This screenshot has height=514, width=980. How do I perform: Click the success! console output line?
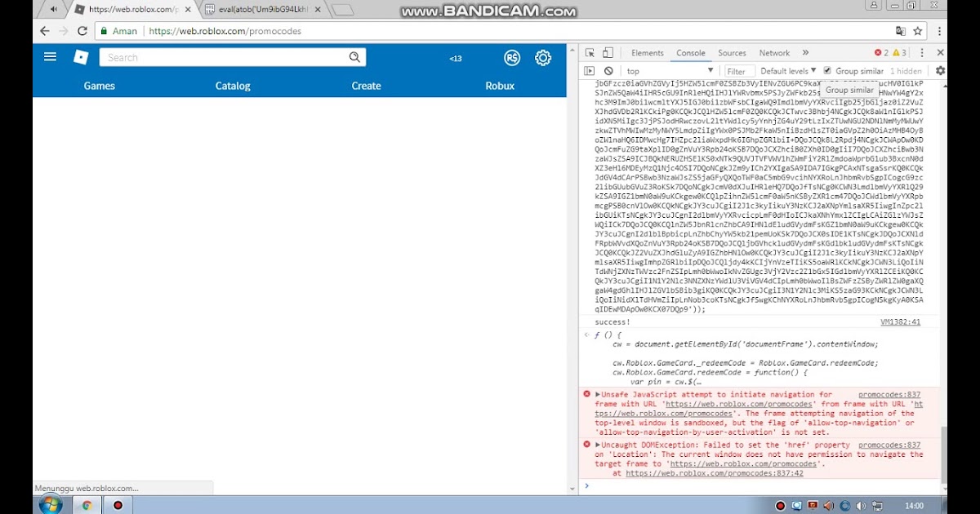click(x=612, y=322)
